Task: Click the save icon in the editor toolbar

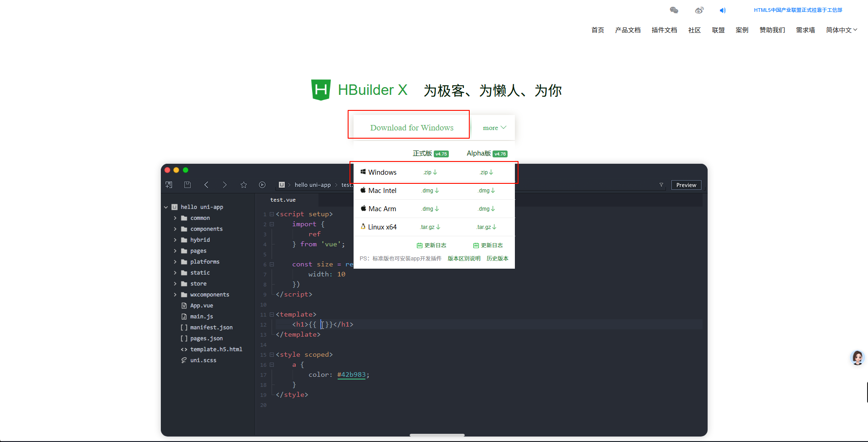Action: 187,185
